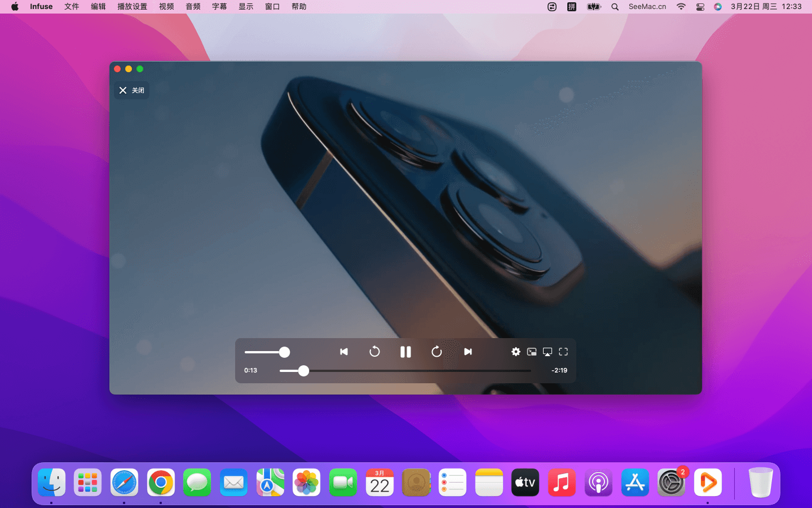
Task: Click the volume slider knob
Action: click(x=285, y=352)
